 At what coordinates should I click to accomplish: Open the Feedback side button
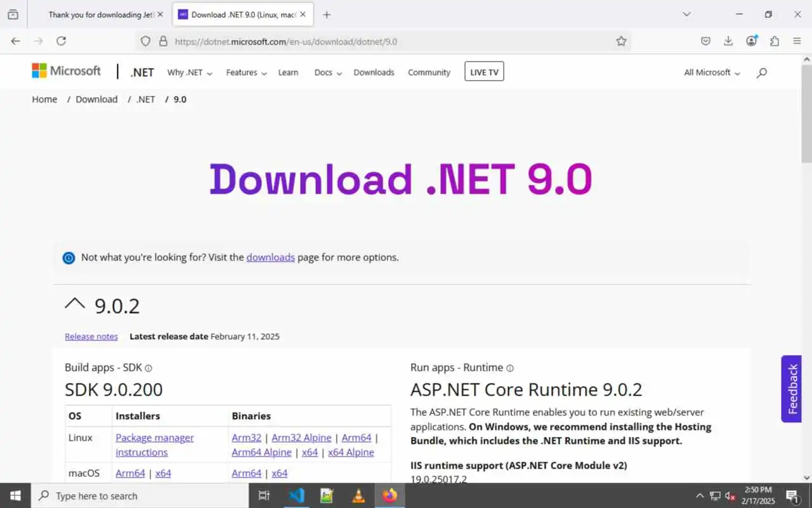pos(792,389)
